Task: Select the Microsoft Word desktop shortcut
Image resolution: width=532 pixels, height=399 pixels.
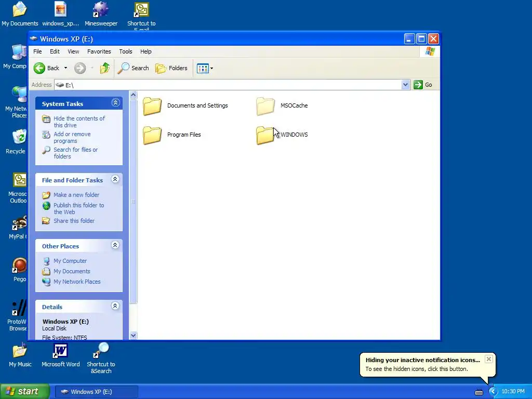Action: coord(60,355)
